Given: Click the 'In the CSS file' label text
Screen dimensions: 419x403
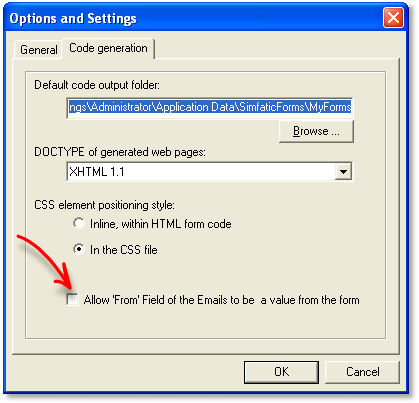Looking at the screenshot, I should point(124,250).
